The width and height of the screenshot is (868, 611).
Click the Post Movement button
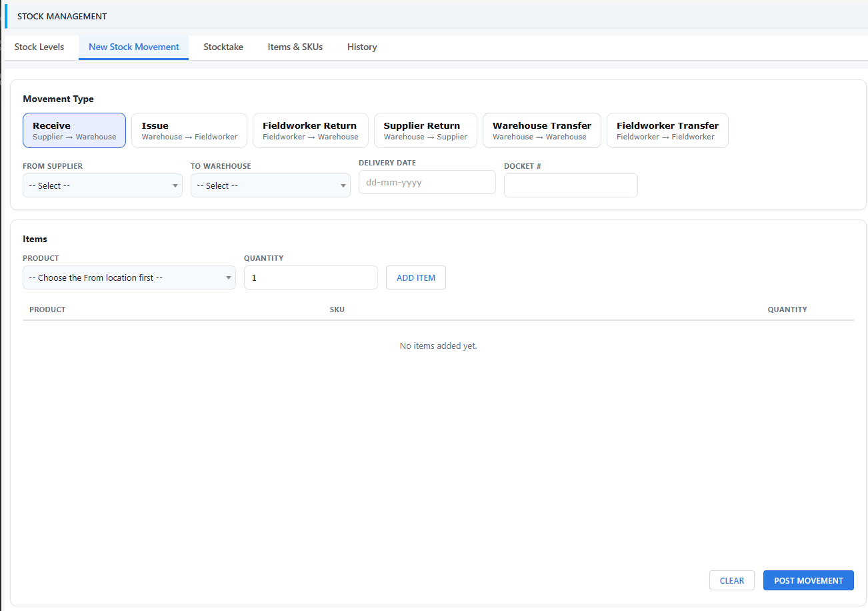click(809, 580)
